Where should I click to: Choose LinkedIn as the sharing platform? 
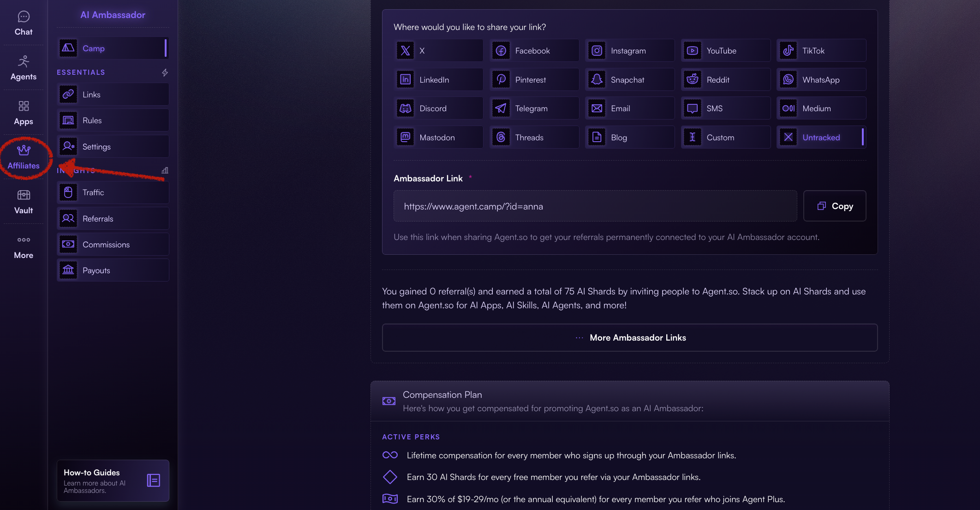[439, 80]
